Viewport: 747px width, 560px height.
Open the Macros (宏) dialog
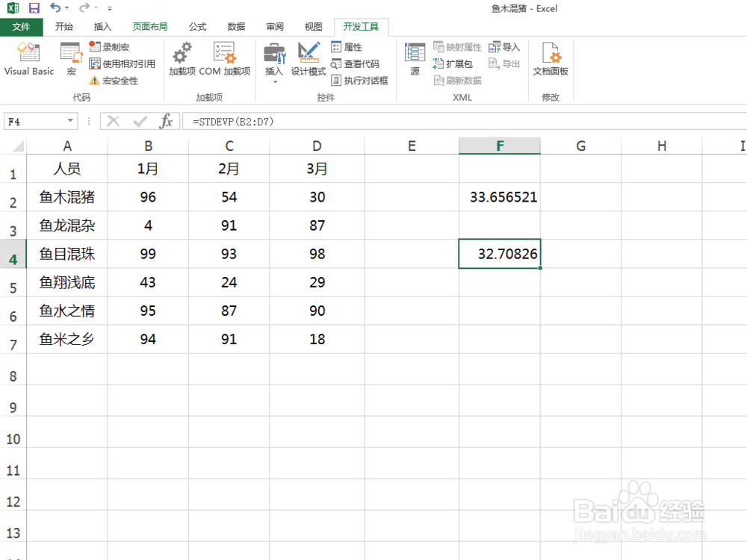click(72, 59)
